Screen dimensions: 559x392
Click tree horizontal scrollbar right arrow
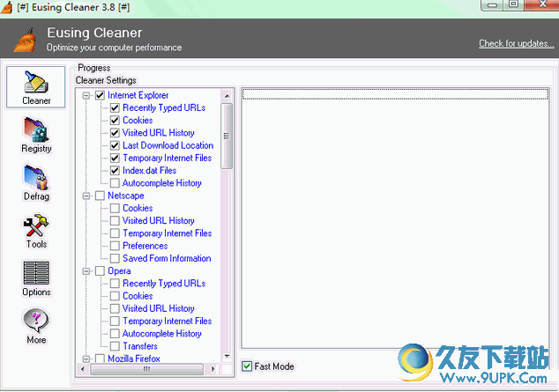click(x=213, y=369)
